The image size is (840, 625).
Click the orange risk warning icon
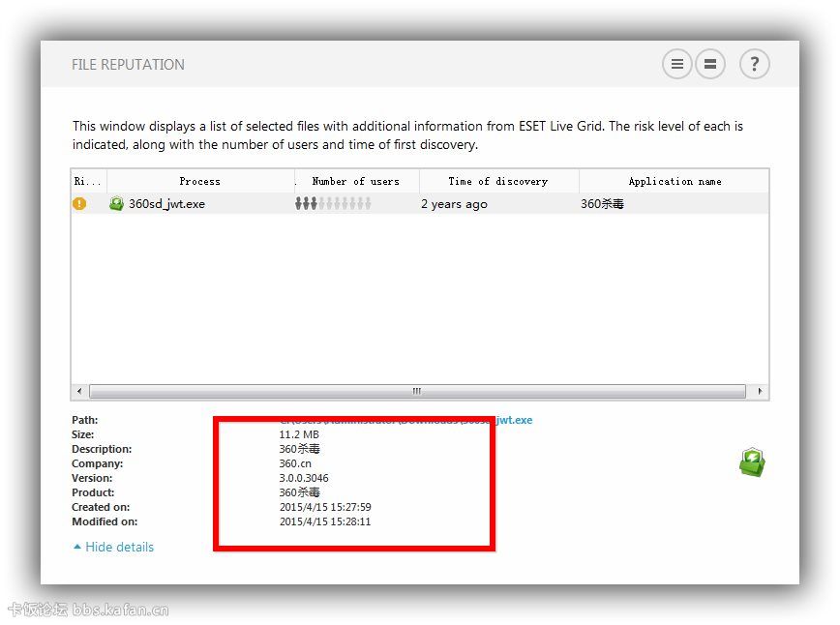point(79,203)
